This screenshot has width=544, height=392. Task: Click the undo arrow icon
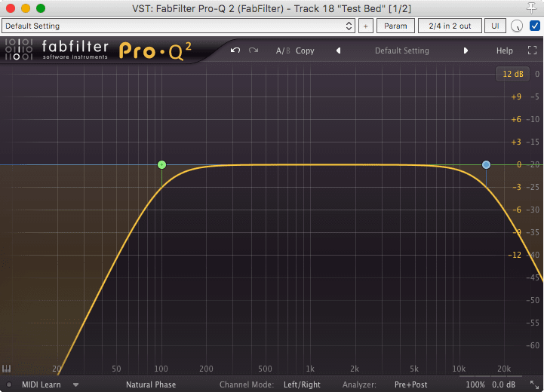click(235, 51)
